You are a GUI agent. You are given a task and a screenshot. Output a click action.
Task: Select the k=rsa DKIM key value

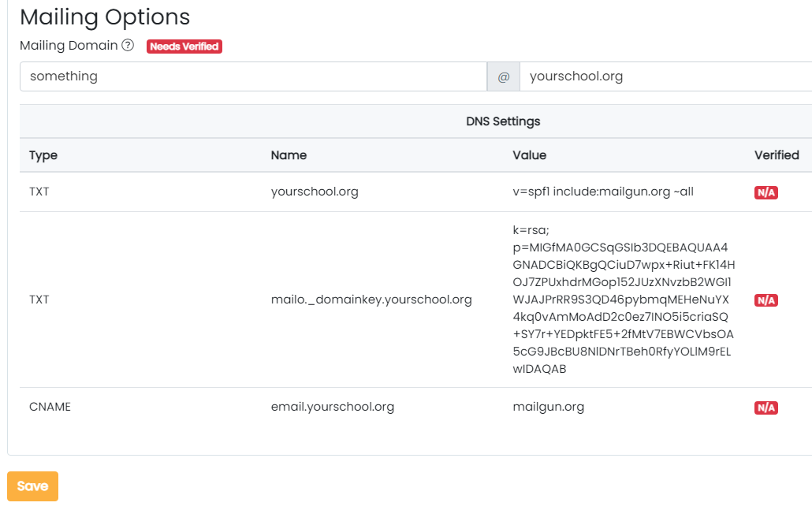pyautogui.click(x=624, y=300)
